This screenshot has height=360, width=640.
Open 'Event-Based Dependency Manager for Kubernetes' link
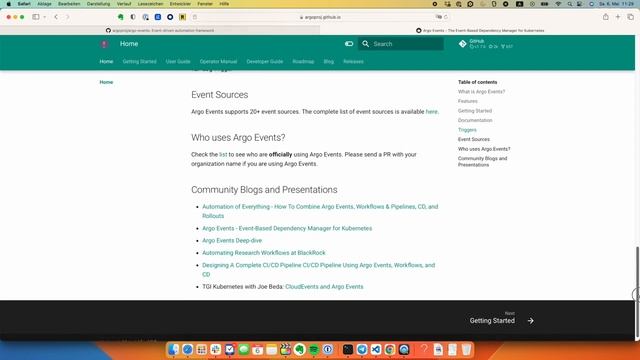tap(287, 228)
